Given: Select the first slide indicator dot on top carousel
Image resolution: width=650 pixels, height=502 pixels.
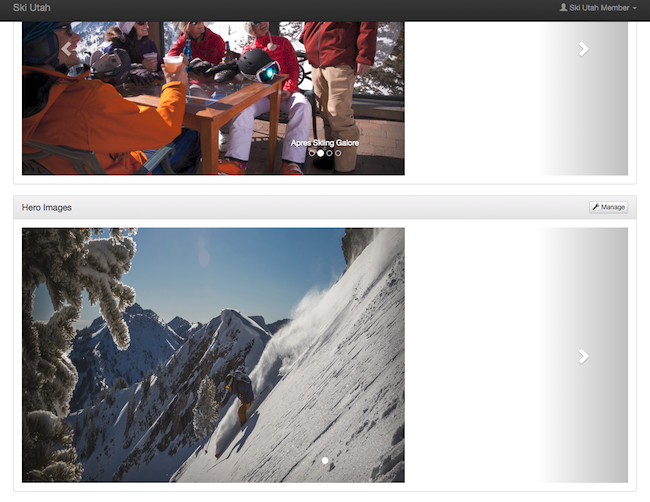Looking at the screenshot, I should (312, 153).
